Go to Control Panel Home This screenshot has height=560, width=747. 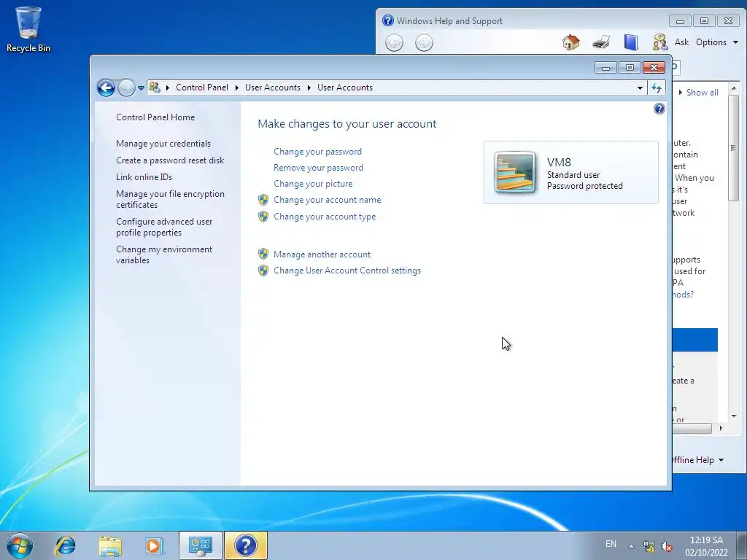155,117
